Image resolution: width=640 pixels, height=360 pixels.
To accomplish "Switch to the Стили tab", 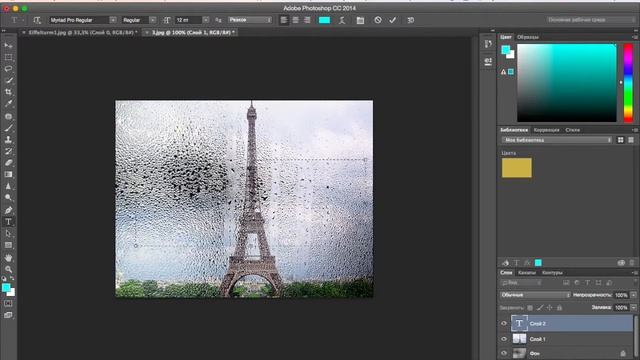I will click(x=573, y=130).
